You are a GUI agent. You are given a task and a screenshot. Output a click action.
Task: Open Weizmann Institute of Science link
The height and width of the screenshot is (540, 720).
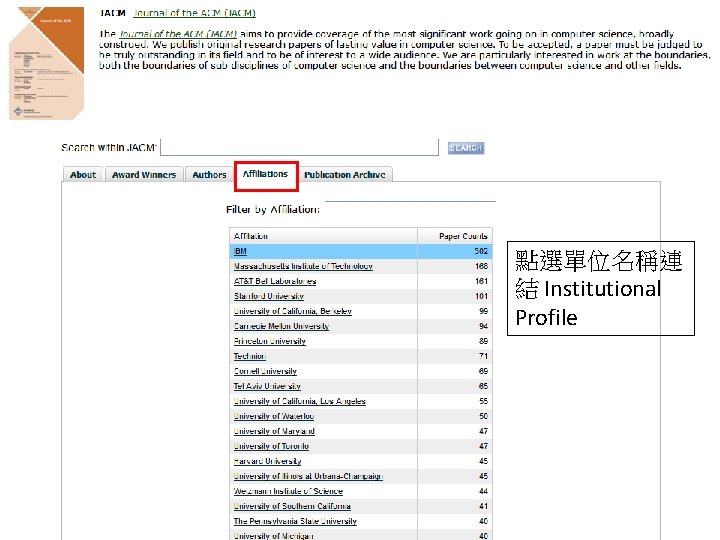pyautogui.click(x=288, y=491)
